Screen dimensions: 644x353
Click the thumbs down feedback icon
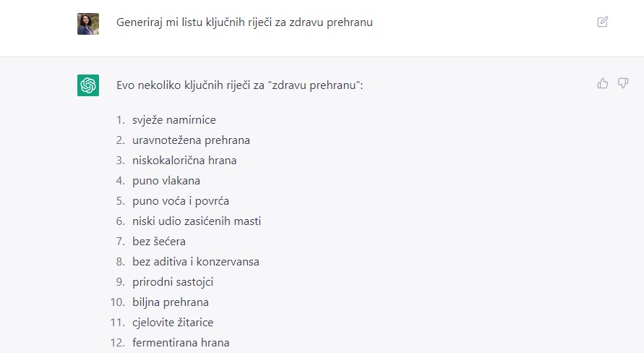point(623,83)
